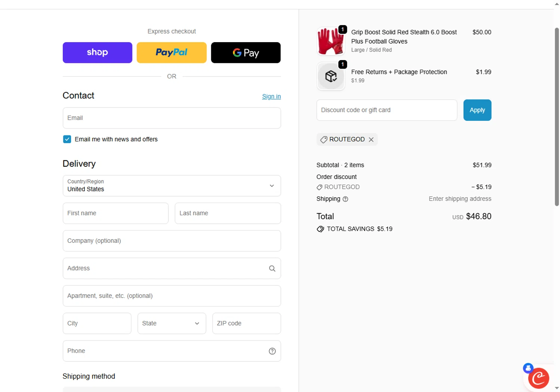Click the page vertical scrollbar thumb
This screenshot has height=392, width=560.
557,117
